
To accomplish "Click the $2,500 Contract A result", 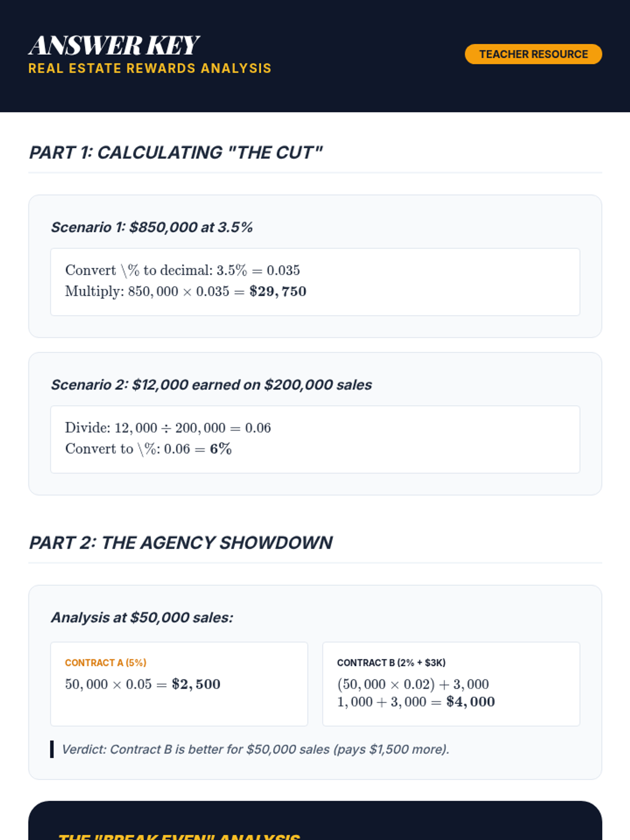I will coord(196,684).
